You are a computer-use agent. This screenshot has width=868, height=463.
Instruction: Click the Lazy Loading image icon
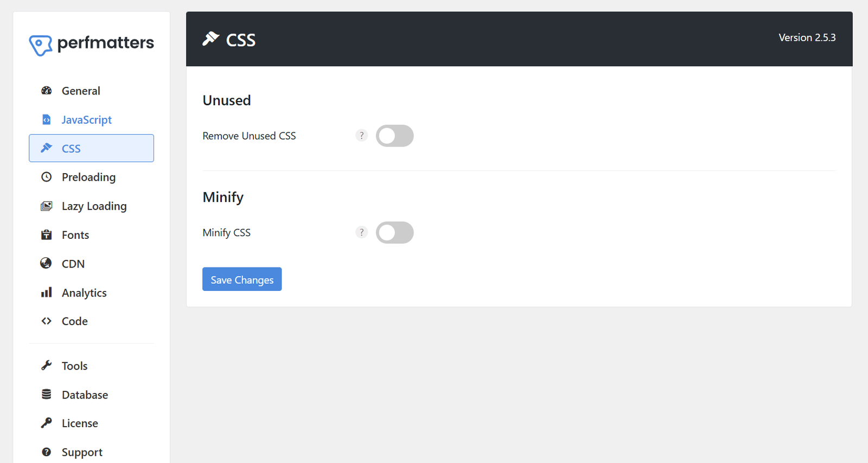coord(47,206)
